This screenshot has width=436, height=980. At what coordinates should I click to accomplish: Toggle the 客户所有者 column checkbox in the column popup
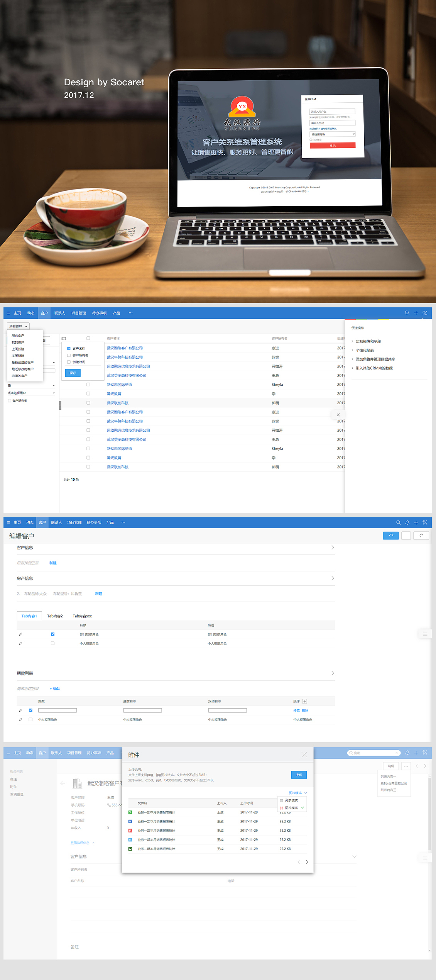pos(69,355)
